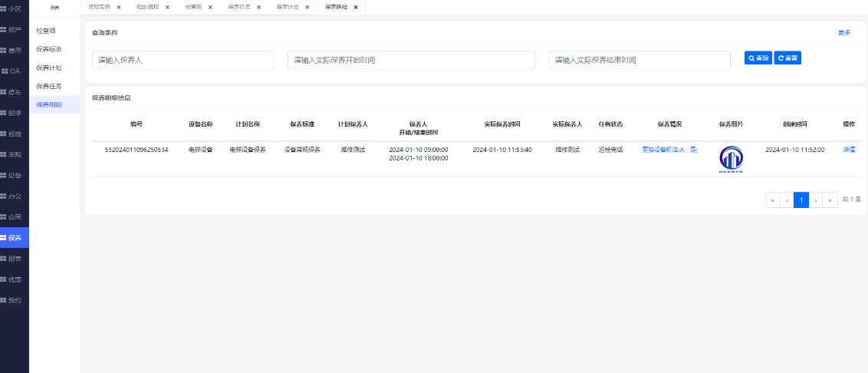Open 详情 link for the record
Image resolution: width=868 pixels, height=373 pixels.
(x=849, y=150)
